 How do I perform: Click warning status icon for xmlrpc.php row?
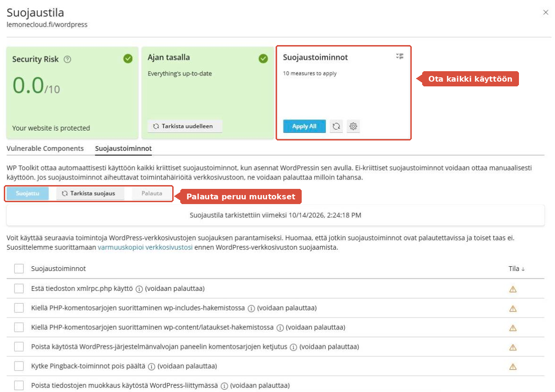[x=512, y=289]
